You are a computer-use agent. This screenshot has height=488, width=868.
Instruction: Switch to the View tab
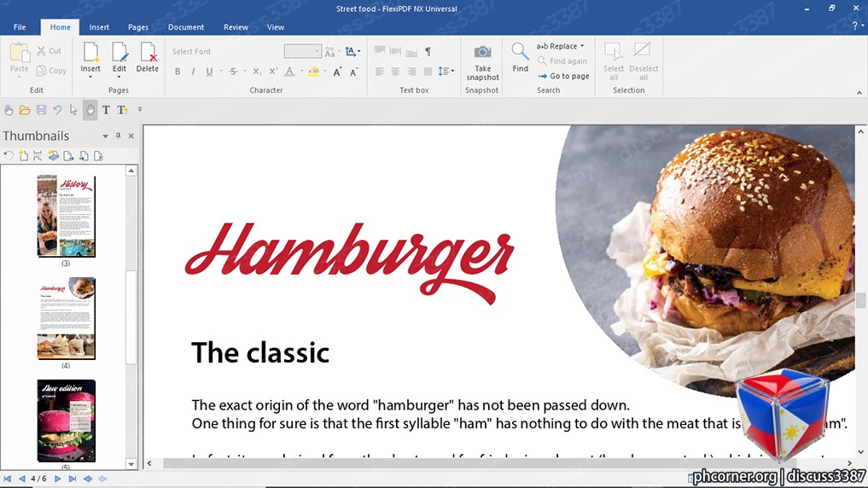coord(275,27)
